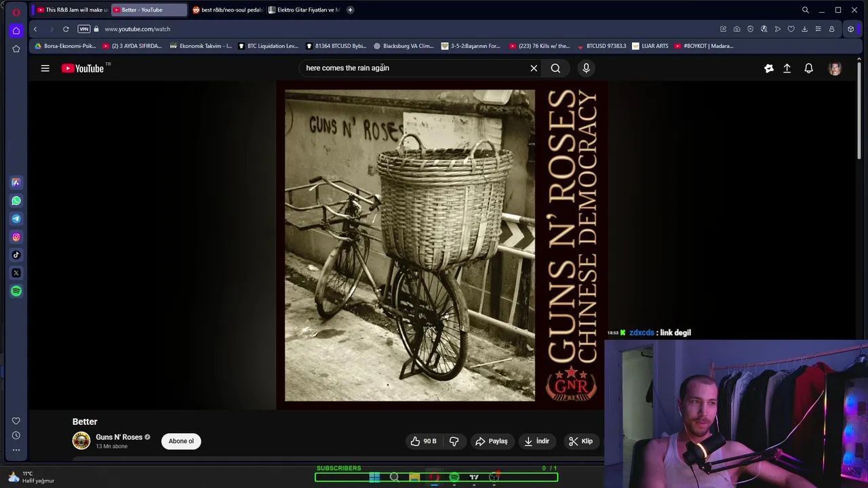Image resolution: width=868 pixels, height=488 pixels.
Task: Select the 'Better - YouTube' tab
Action: (149, 10)
